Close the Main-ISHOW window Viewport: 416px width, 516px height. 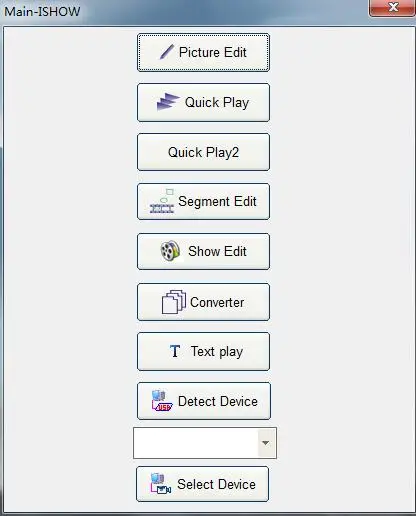pos(392,7)
